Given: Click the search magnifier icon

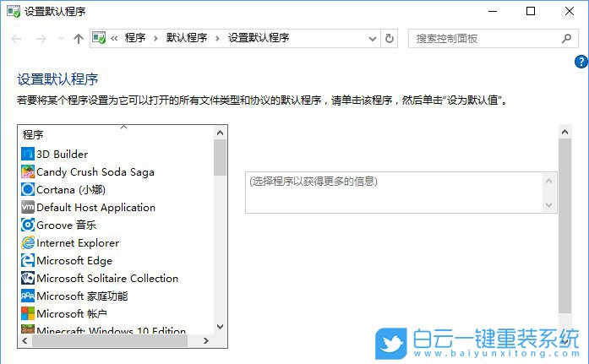Looking at the screenshot, I should [x=566, y=38].
